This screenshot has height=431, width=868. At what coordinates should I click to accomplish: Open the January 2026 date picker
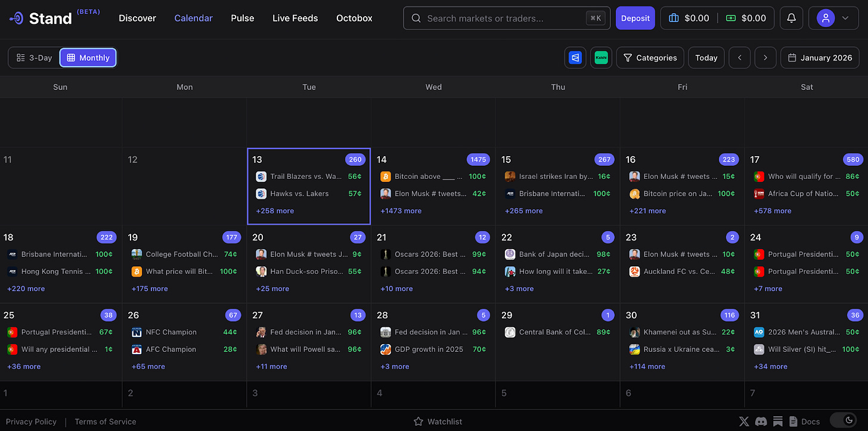[x=820, y=58]
